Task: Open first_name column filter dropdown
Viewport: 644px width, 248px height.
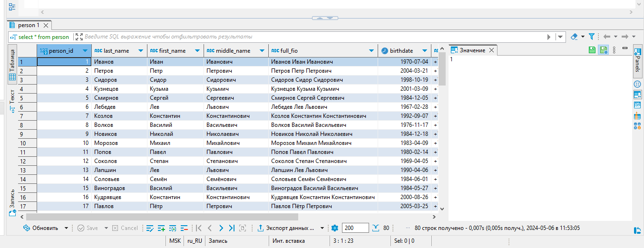Action: tap(197, 51)
